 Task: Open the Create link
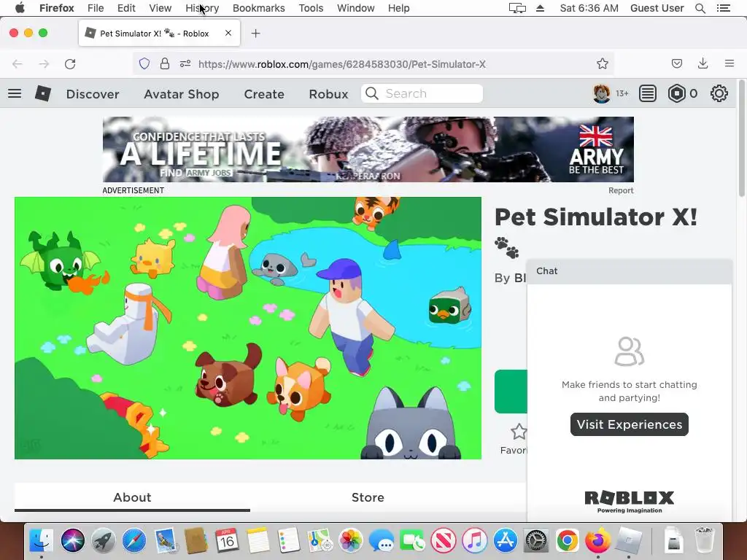[x=264, y=94]
